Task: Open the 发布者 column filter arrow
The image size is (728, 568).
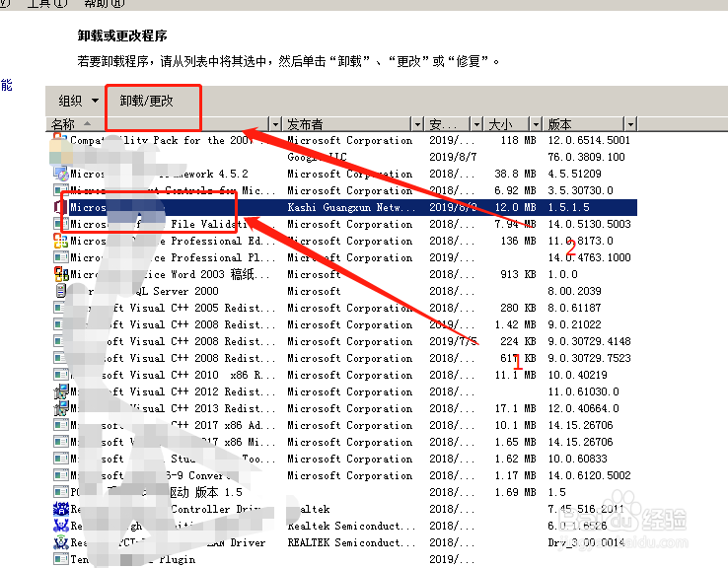Action: 417,124
